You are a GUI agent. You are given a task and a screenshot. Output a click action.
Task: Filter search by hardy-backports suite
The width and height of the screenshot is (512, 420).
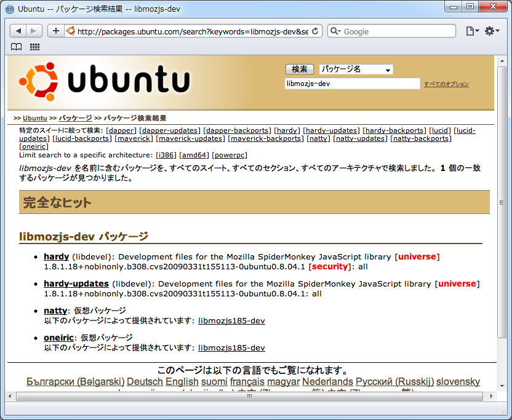coord(394,130)
